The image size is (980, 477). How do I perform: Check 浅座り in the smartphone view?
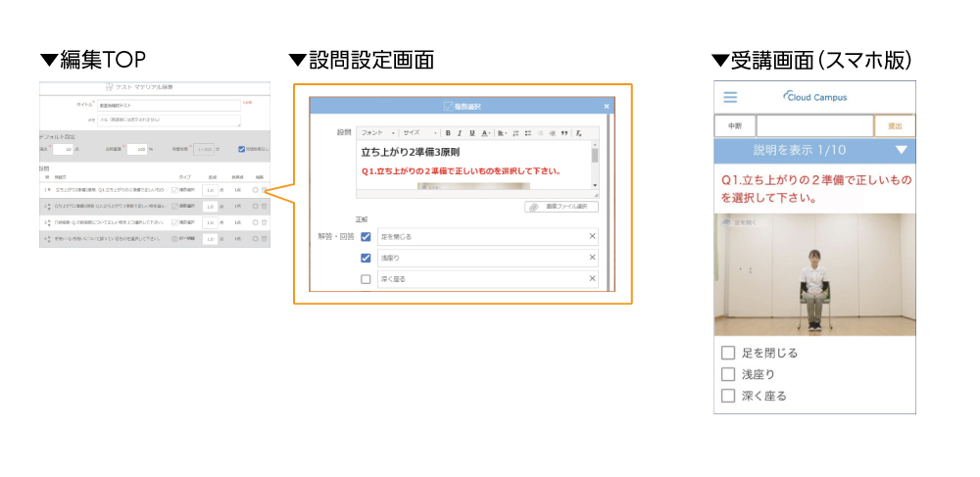[x=727, y=374]
